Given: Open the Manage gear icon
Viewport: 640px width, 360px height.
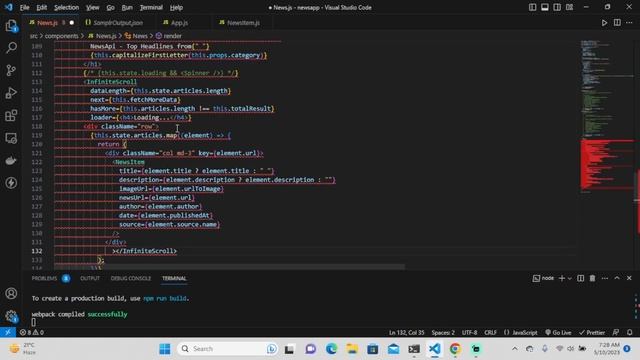Looking at the screenshot, I should pyautogui.click(x=11, y=316).
